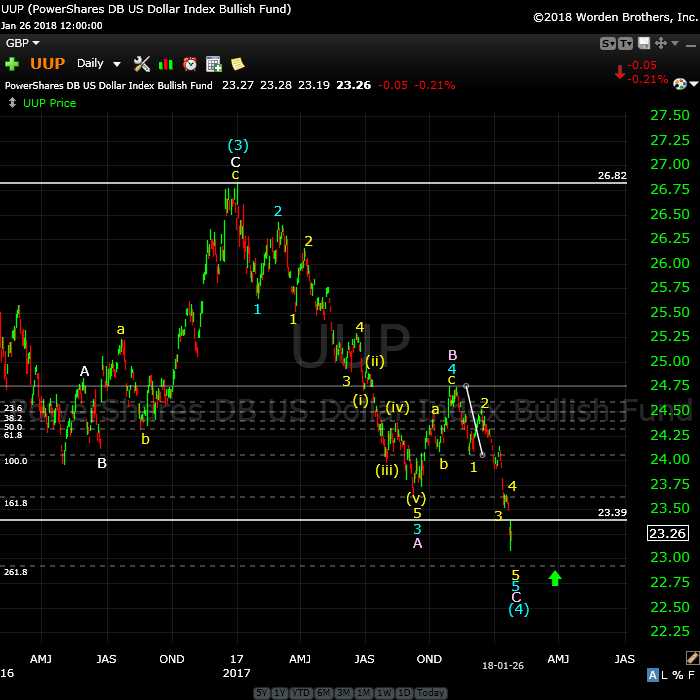Click the green plus add indicator icon
This screenshot has height=700, width=700.
tap(12, 64)
